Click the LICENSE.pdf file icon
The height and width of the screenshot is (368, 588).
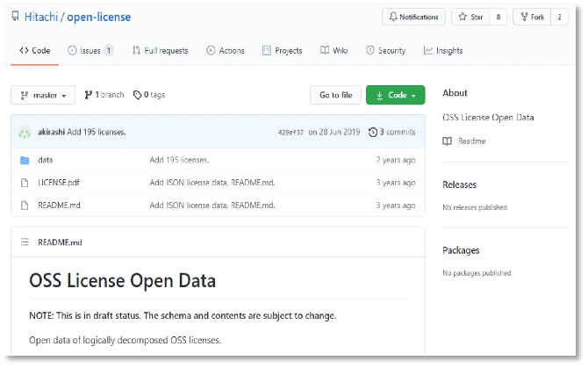24,183
